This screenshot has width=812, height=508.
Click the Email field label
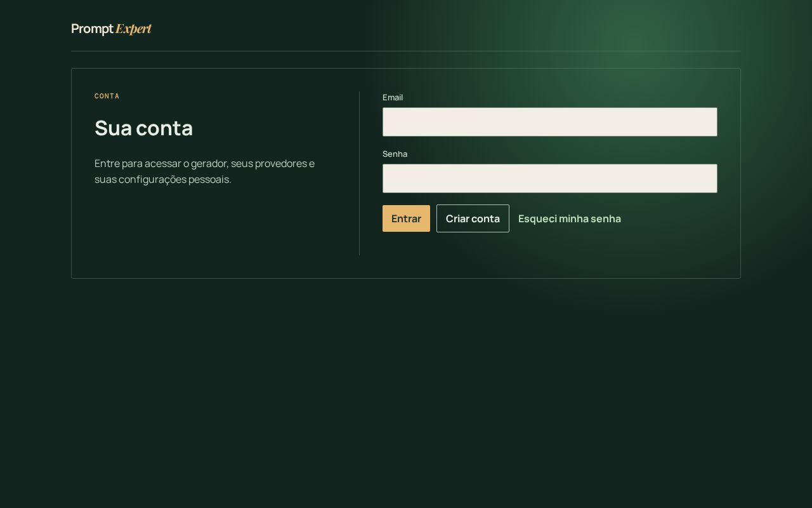(393, 97)
